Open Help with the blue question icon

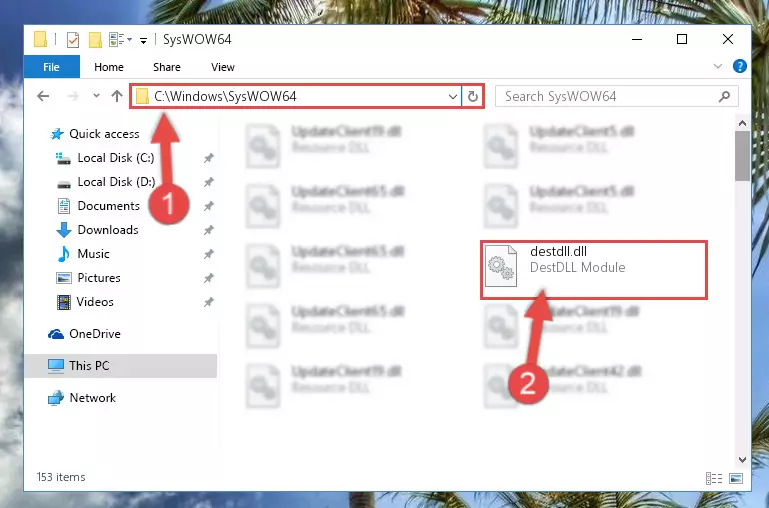(x=740, y=66)
